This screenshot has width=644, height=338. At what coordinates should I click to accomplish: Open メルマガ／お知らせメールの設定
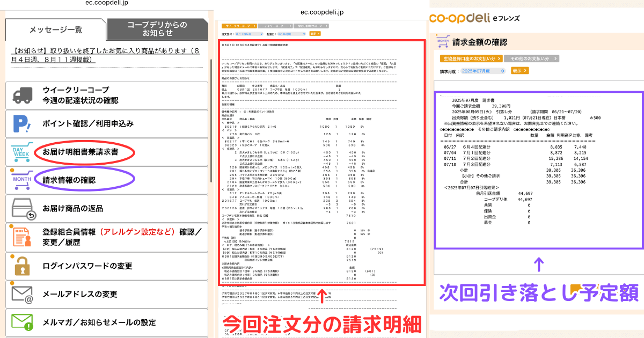pyautogui.click(x=107, y=322)
